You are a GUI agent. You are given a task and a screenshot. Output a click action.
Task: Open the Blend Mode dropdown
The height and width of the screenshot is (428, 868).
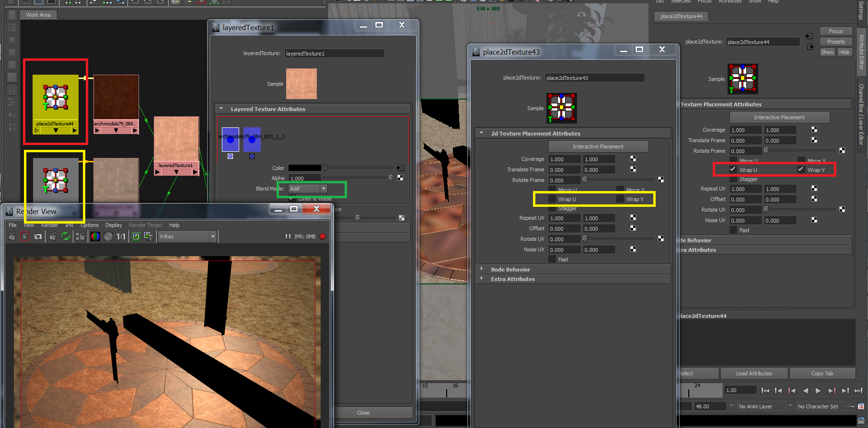[x=308, y=189]
